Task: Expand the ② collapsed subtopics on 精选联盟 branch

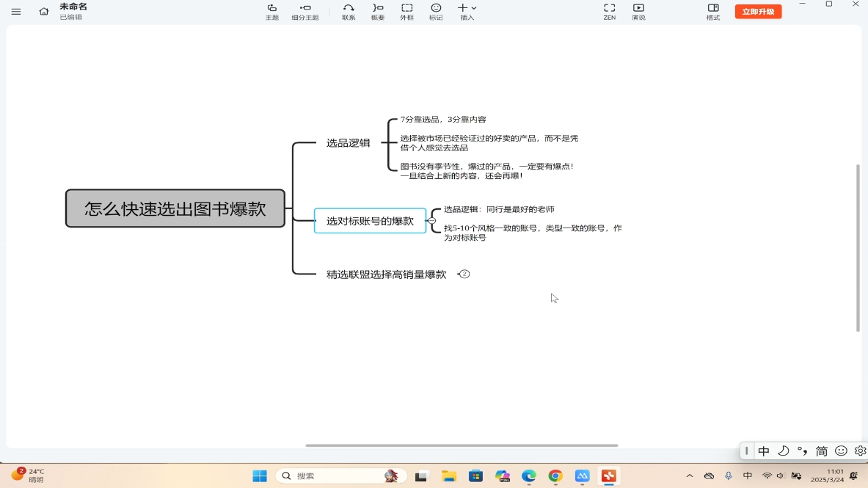Action: [464, 274]
